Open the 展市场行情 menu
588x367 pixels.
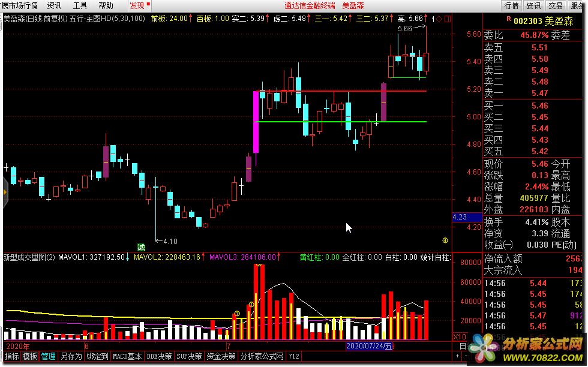(x=19, y=5)
